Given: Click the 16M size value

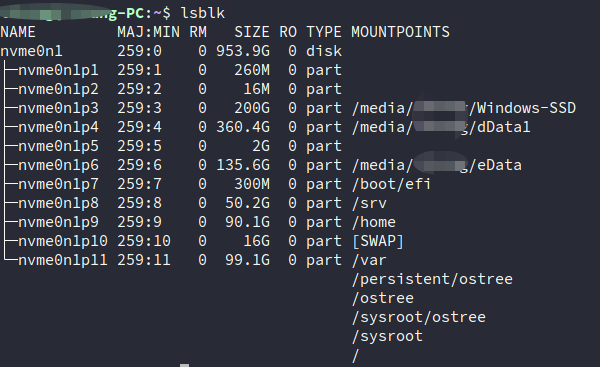Looking at the screenshot, I should point(256,89).
